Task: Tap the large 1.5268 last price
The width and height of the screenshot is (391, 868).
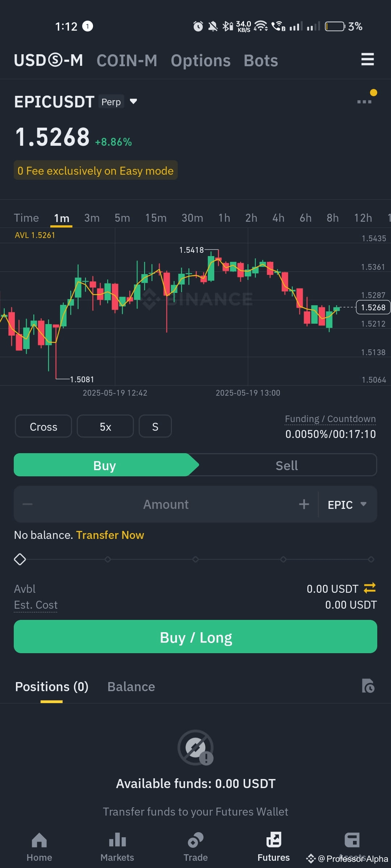Action: pyautogui.click(x=52, y=137)
